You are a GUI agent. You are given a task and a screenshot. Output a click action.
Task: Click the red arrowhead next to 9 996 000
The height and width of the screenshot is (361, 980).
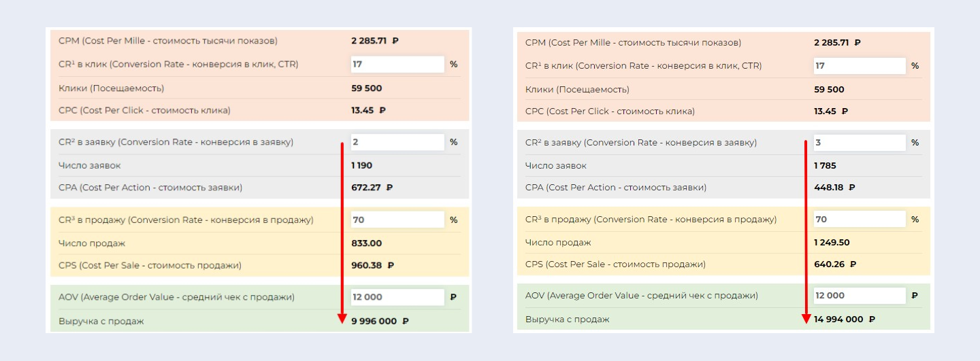pyautogui.click(x=342, y=320)
